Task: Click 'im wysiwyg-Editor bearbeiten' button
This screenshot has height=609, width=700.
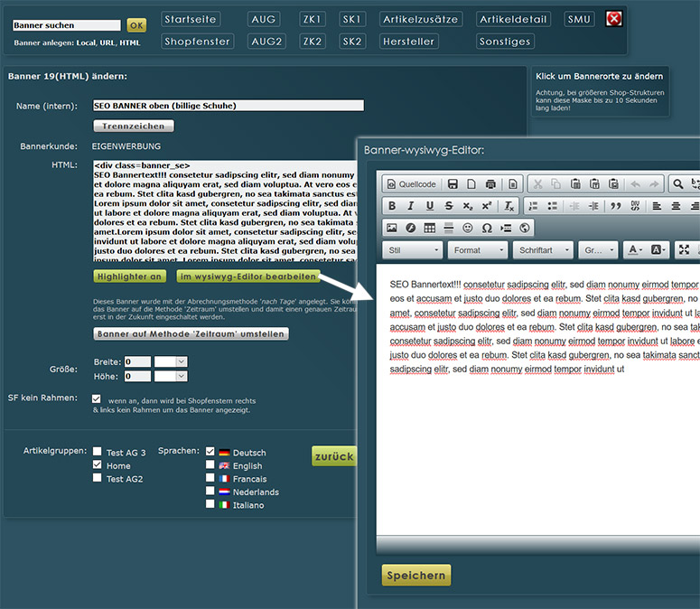Action: (x=248, y=276)
